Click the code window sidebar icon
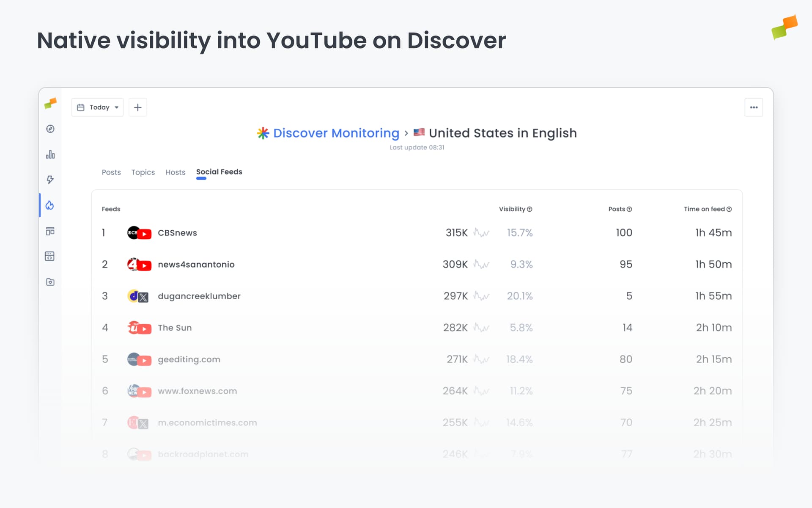 [50, 256]
